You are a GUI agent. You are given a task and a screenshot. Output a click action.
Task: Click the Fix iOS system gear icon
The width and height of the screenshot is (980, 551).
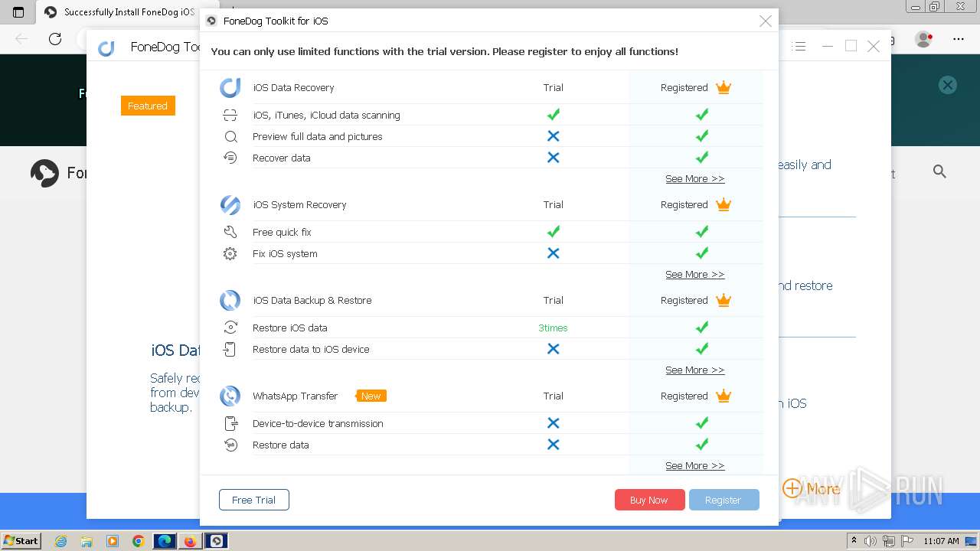click(230, 254)
